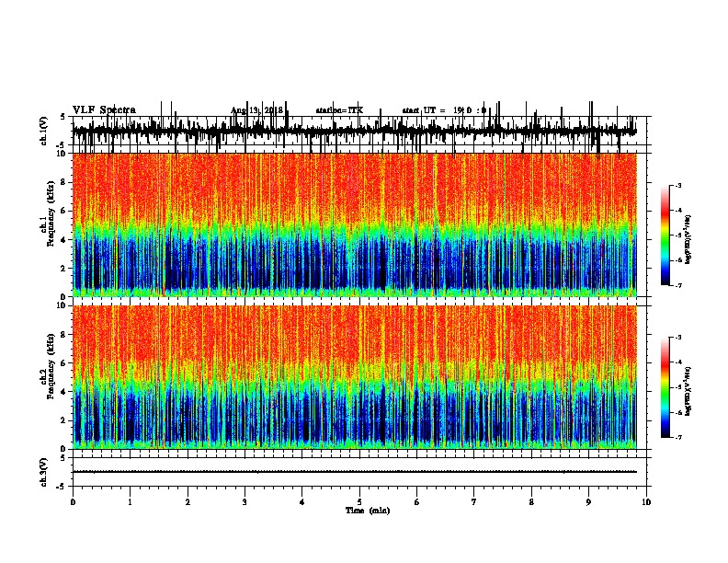728x563 pixels.
Task: Click the ch.1 spectrogram color bar
Action: [665, 236]
